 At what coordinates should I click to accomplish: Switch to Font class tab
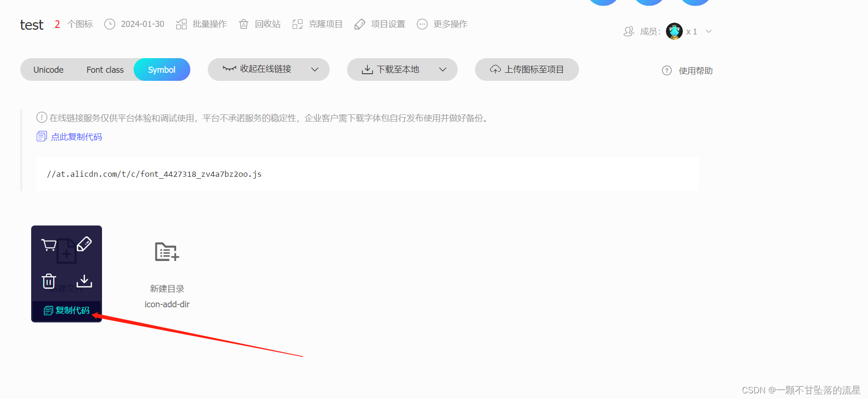coord(105,70)
